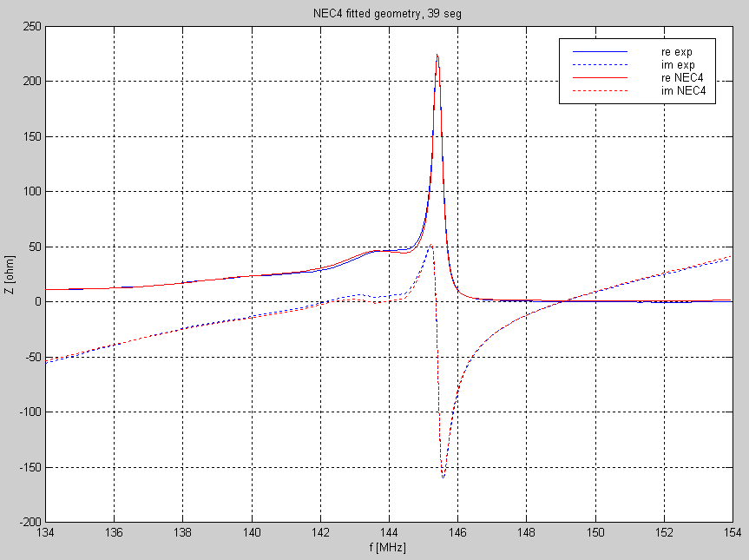Click the 'im exp' legend label

(678, 64)
